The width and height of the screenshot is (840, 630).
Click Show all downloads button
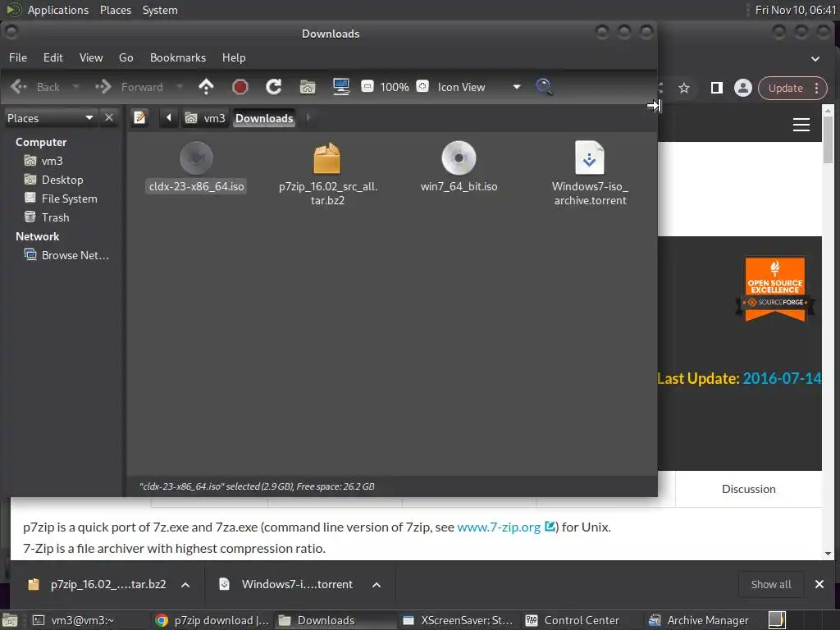[x=771, y=584]
